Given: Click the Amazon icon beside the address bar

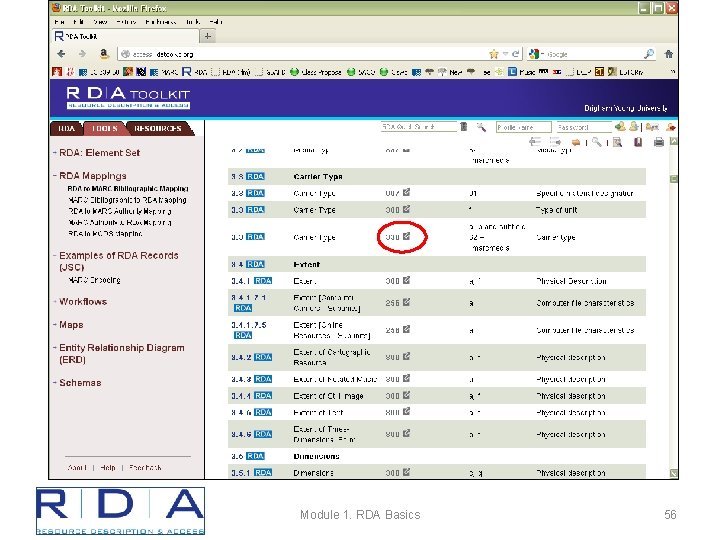Looking at the screenshot, I should [x=104, y=54].
